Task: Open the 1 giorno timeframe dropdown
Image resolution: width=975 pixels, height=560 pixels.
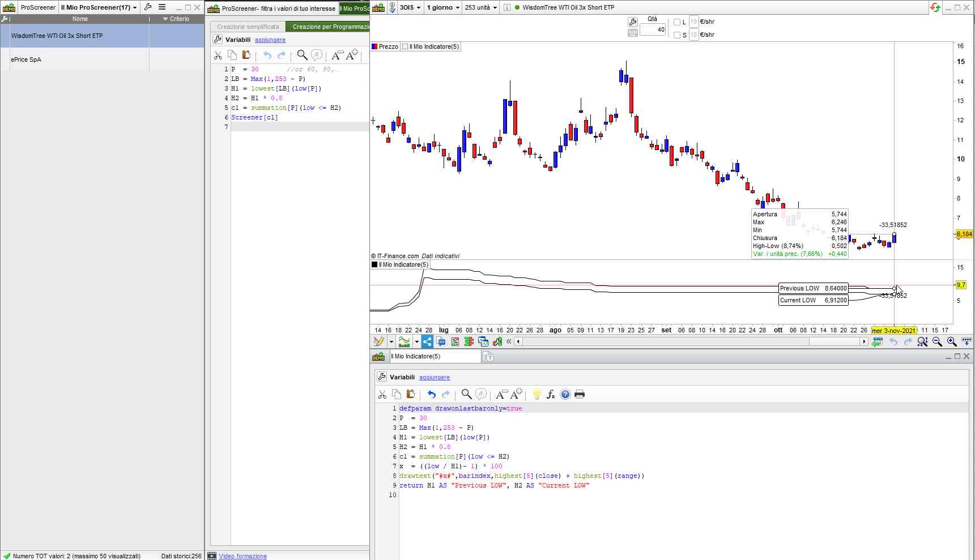Action: [442, 7]
